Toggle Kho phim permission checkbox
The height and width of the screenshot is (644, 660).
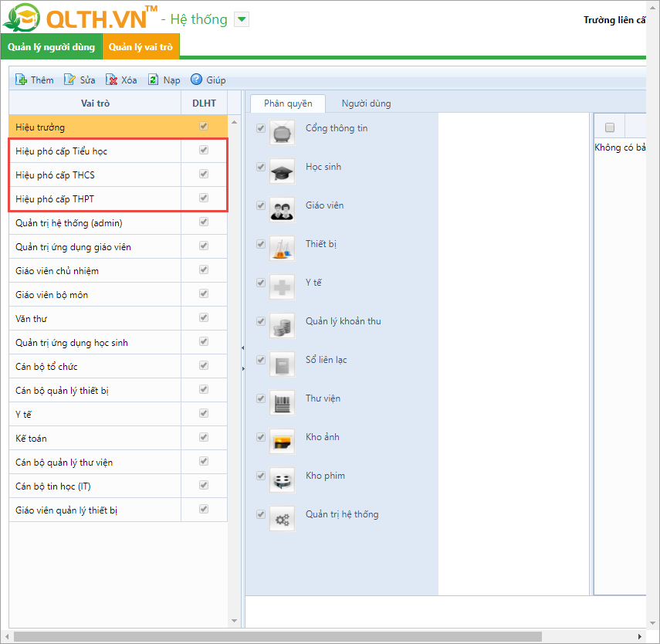pos(261,476)
